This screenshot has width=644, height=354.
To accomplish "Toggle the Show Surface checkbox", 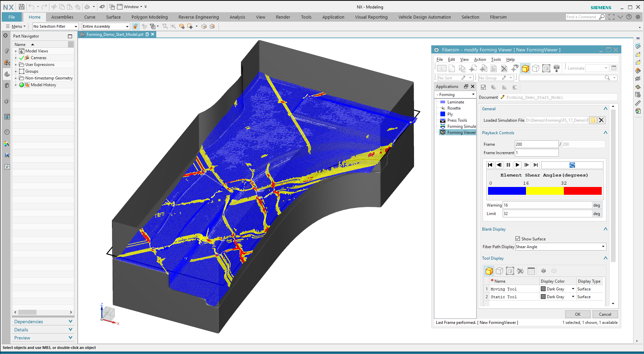I will 517,238.
